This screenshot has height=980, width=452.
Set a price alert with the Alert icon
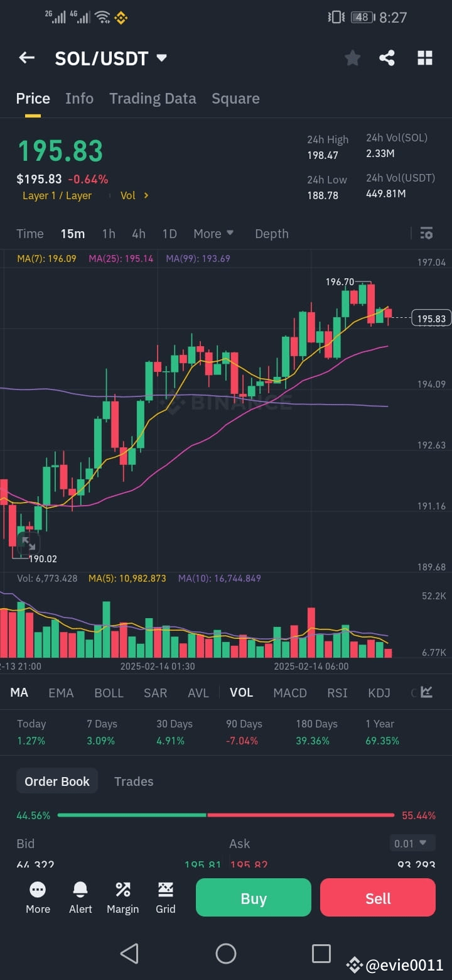tap(80, 897)
